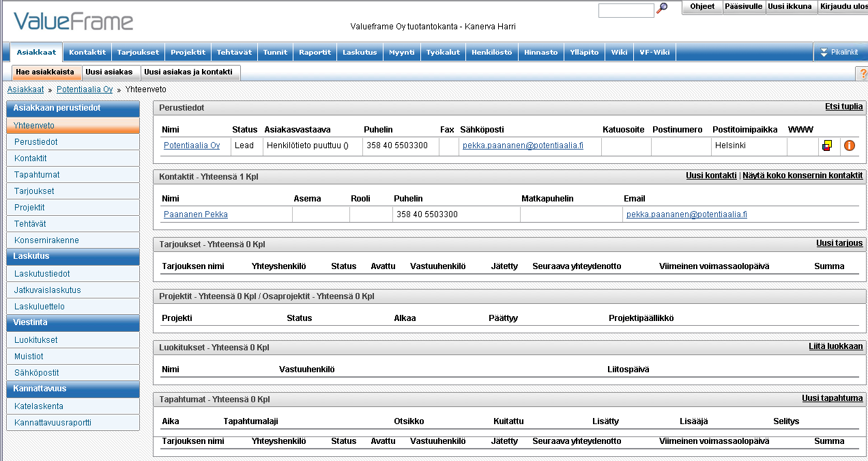Open Jatkuvaislaskutus in the sidebar
The image size is (868, 461).
72,290
